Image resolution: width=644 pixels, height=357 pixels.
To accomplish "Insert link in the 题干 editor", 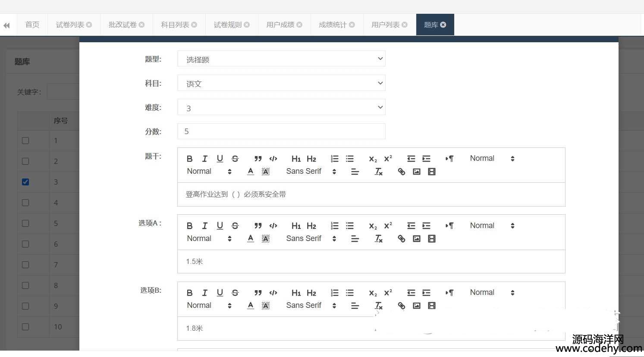I will pos(402,172).
